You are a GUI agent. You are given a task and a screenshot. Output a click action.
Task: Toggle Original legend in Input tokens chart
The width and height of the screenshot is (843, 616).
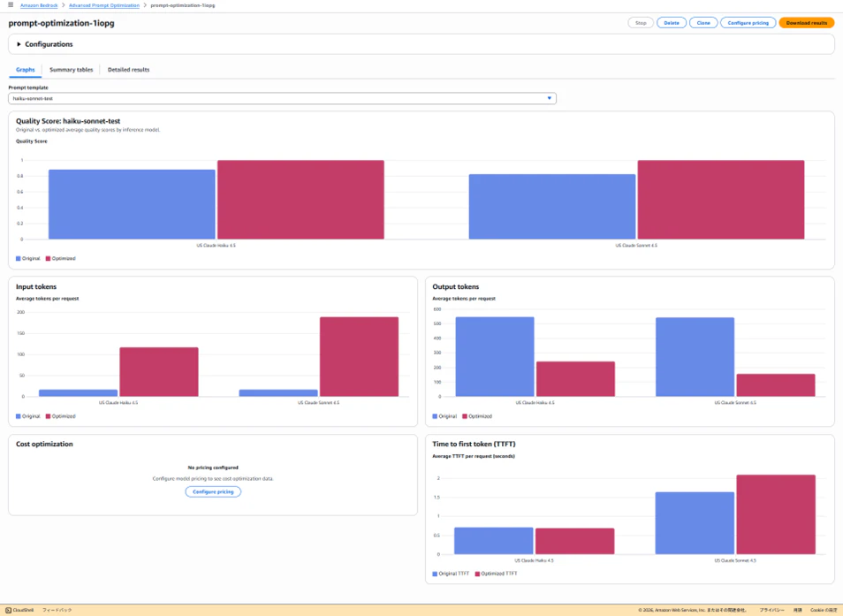(28, 416)
